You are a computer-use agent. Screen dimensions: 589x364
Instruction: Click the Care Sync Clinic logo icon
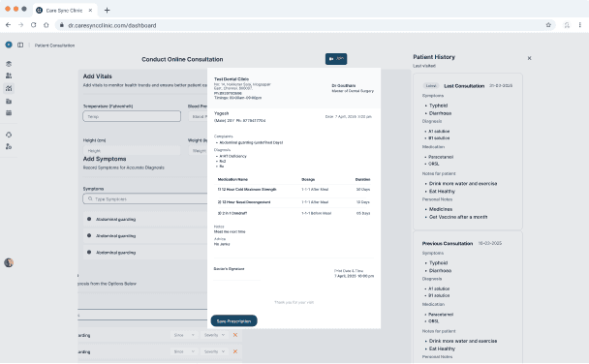pyautogui.click(x=9, y=45)
